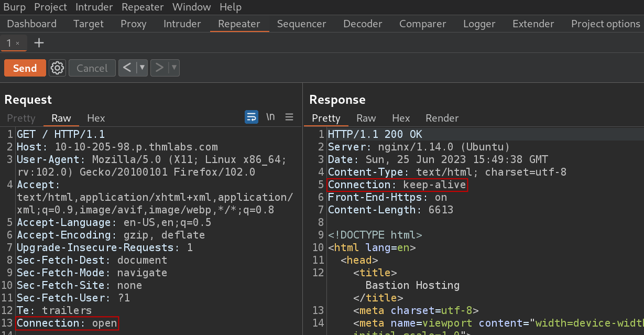Screen dimensions: 644x335
Task: Click the Upgrade-Insecure-Requests header line
Action: coord(105,247)
